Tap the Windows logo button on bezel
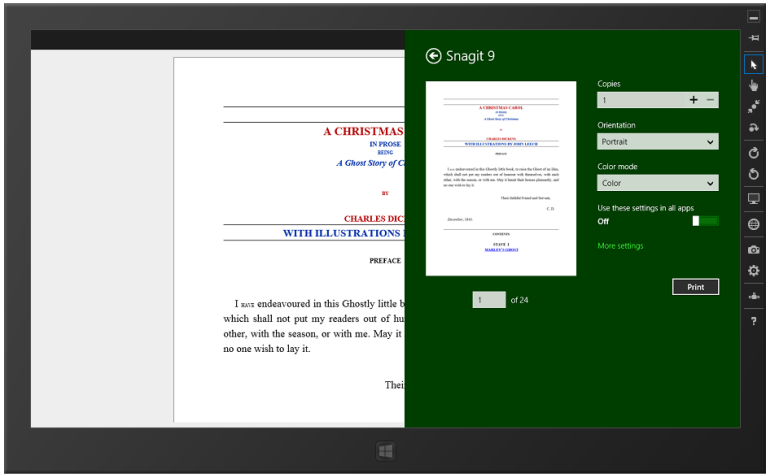This screenshot has height=476, width=770. pyautogui.click(x=386, y=451)
